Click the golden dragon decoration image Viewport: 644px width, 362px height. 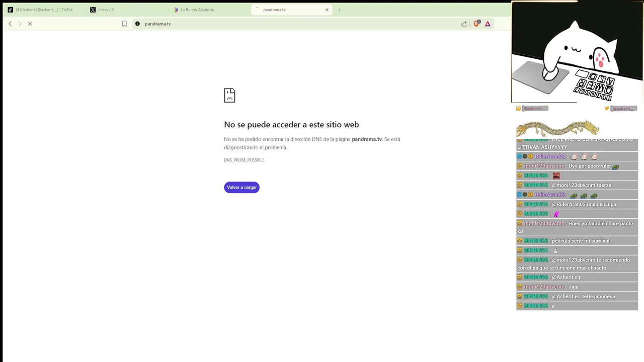[x=558, y=128]
